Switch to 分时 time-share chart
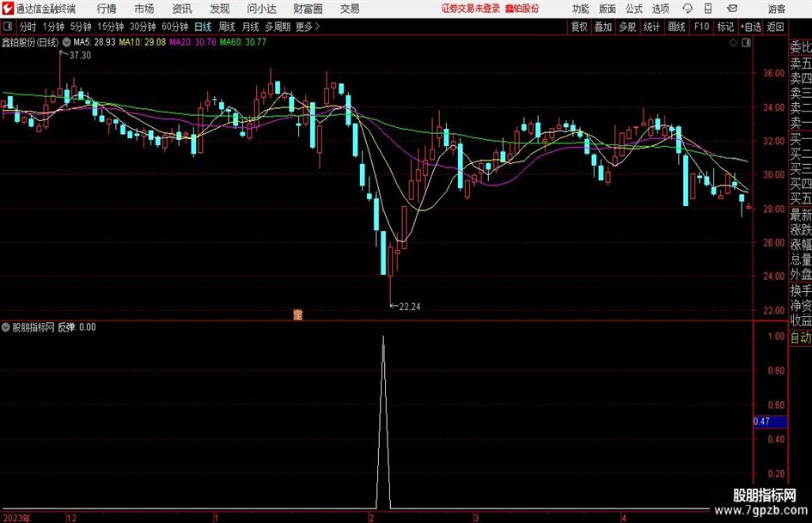This screenshot has height=523, width=812. coord(28,27)
